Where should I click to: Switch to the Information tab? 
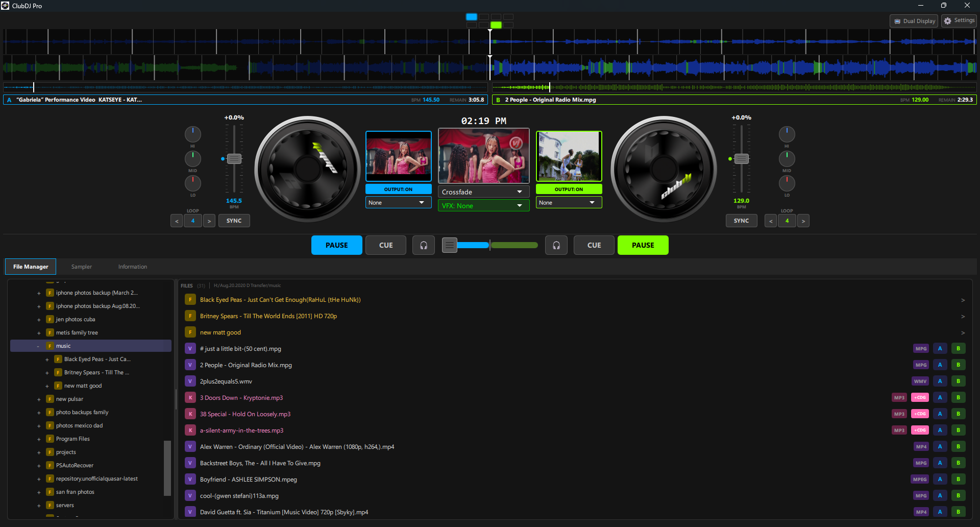tap(132, 266)
